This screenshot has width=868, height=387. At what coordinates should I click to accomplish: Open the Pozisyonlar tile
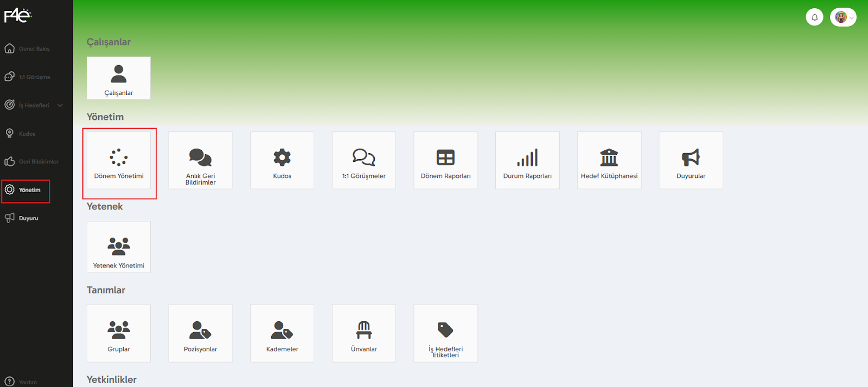click(x=200, y=333)
